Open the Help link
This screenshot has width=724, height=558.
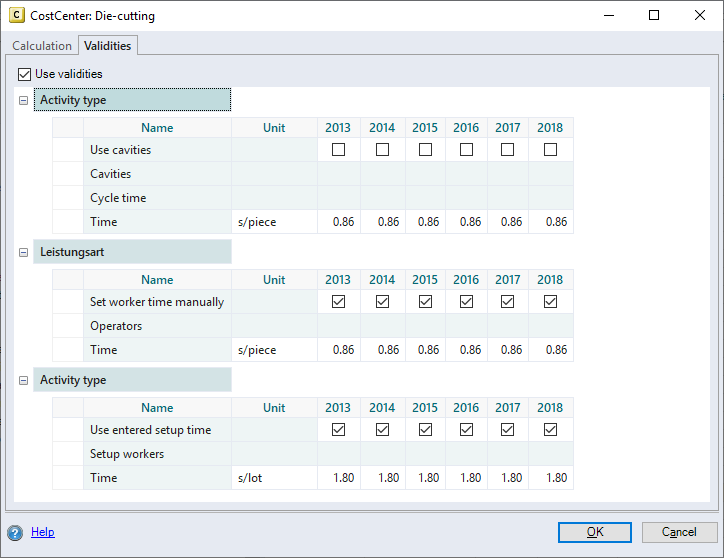[x=43, y=533]
